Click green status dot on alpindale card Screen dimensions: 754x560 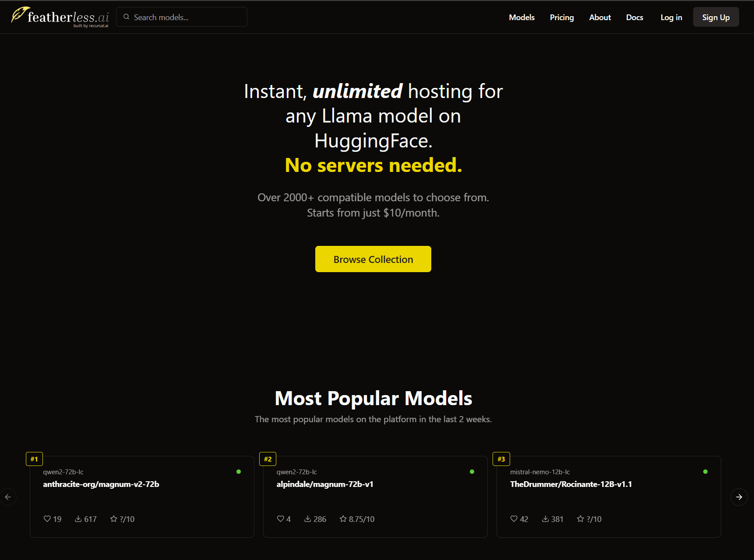pyautogui.click(x=472, y=472)
